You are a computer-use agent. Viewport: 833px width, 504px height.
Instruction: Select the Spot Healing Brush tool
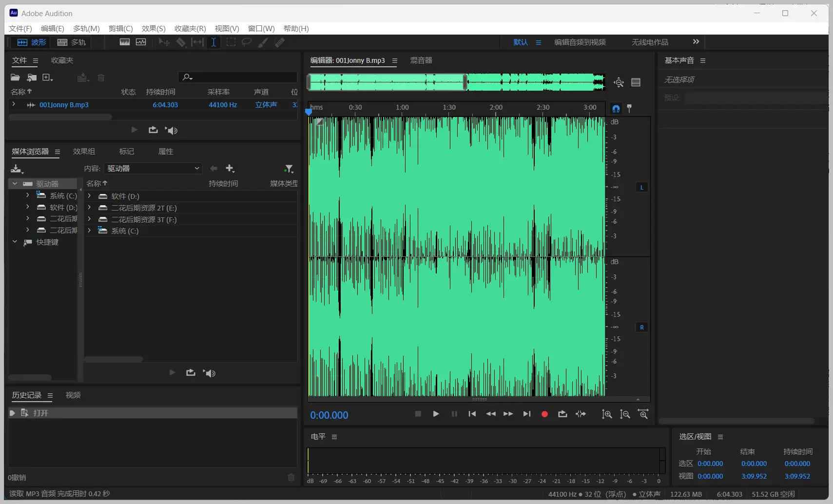click(x=280, y=42)
